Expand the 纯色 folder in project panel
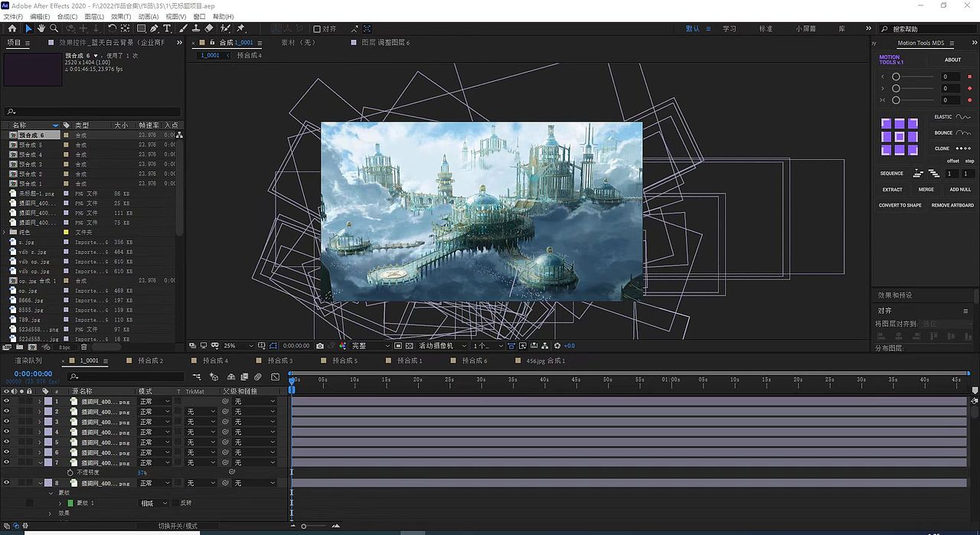Viewport: 980px width, 535px height. (5, 232)
